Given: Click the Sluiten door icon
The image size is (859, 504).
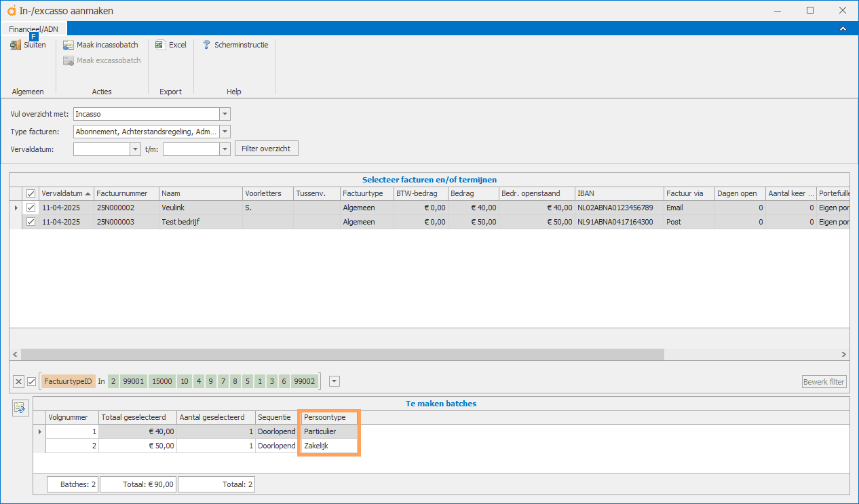Looking at the screenshot, I should click(16, 45).
